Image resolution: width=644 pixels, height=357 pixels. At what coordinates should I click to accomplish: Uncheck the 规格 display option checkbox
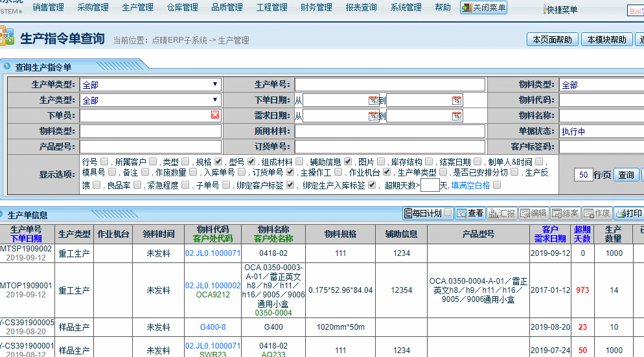[218, 161]
